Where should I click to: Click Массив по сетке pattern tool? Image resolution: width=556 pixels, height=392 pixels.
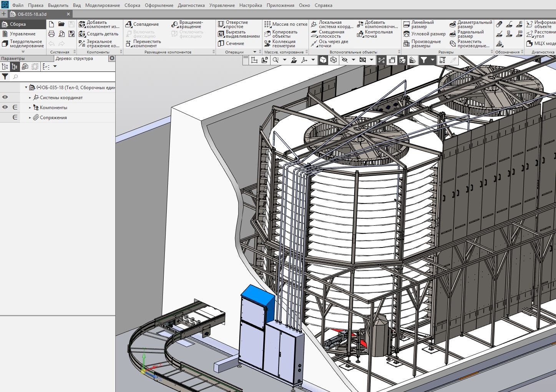coord(285,24)
